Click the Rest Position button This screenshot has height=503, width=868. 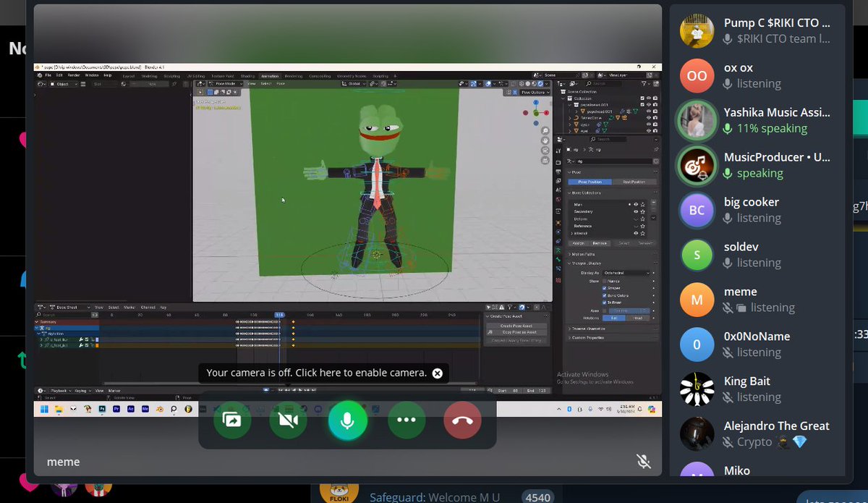(634, 182)
